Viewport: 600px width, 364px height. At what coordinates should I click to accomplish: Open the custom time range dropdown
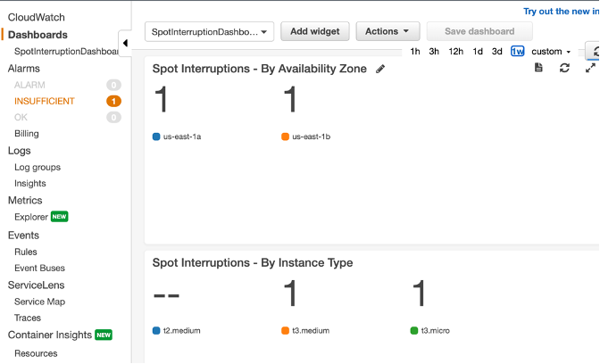(x=550, y=52)
